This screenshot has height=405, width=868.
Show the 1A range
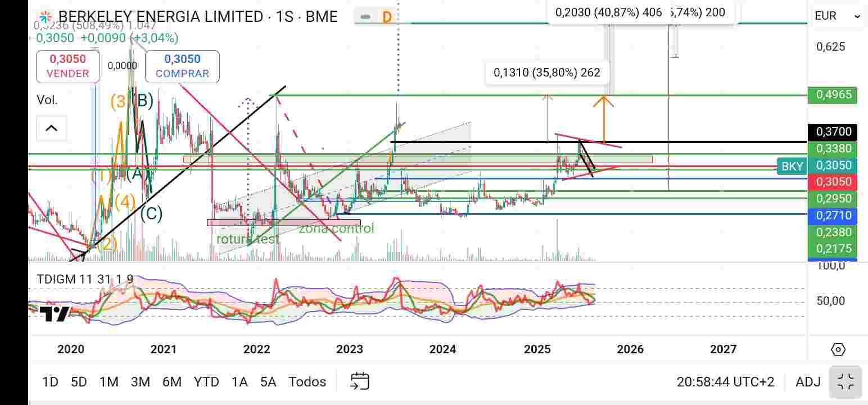239,382
